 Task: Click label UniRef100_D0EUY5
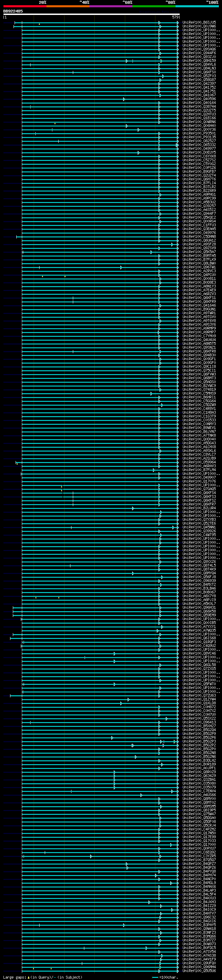coord(199,153)
